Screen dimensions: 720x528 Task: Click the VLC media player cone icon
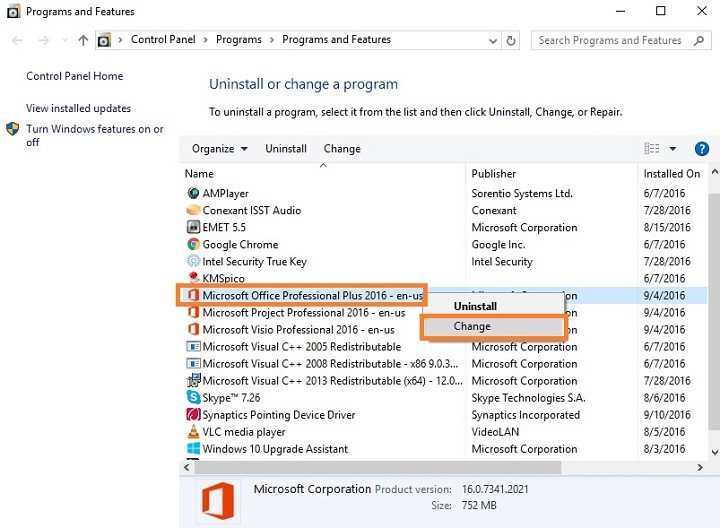(193, 432)
